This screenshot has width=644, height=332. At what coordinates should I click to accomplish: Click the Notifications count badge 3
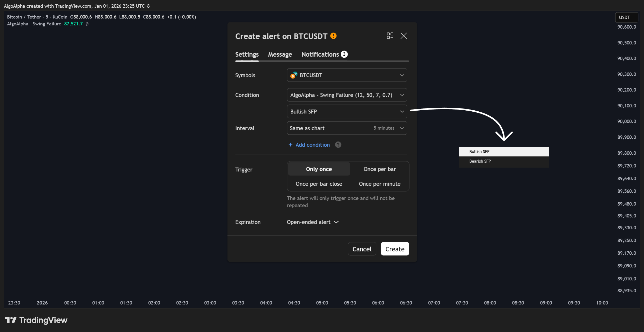coord(344,54)
